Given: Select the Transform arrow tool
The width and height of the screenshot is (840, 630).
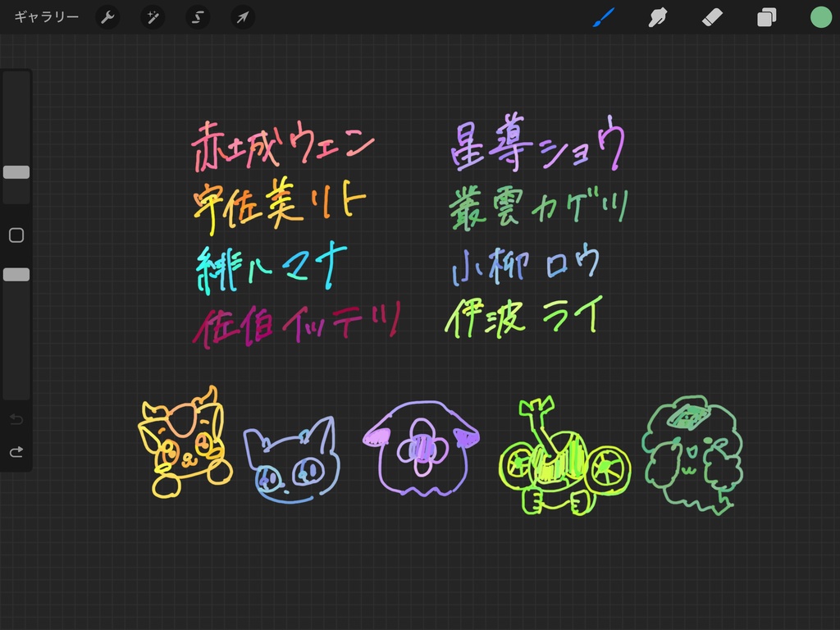Looking at the screenshot, I should [x=243, y=17].
